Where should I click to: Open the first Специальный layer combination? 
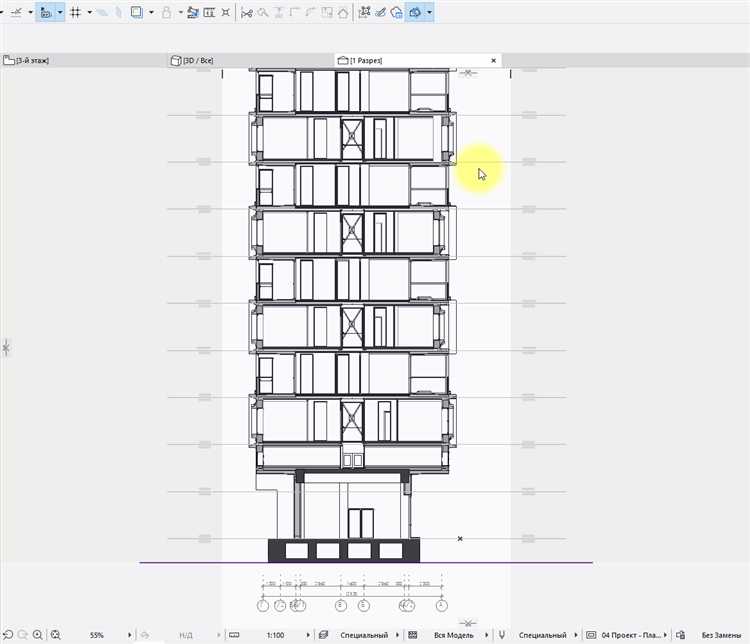pos(364,635)
